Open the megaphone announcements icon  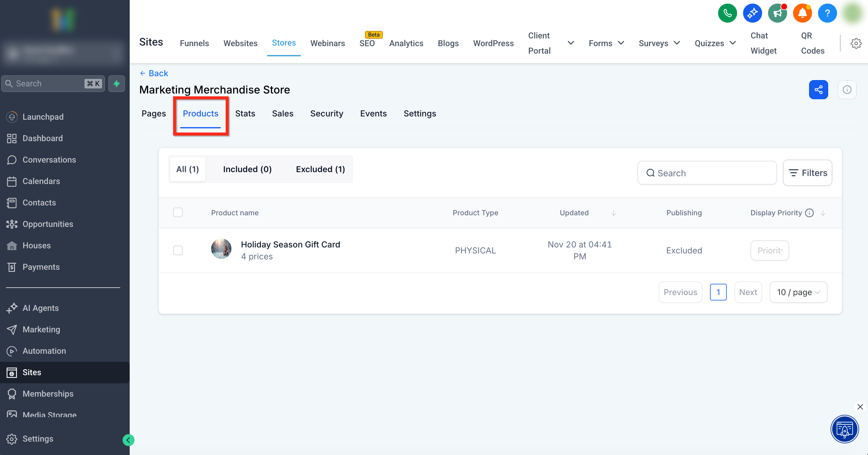[x=777, y=13]
